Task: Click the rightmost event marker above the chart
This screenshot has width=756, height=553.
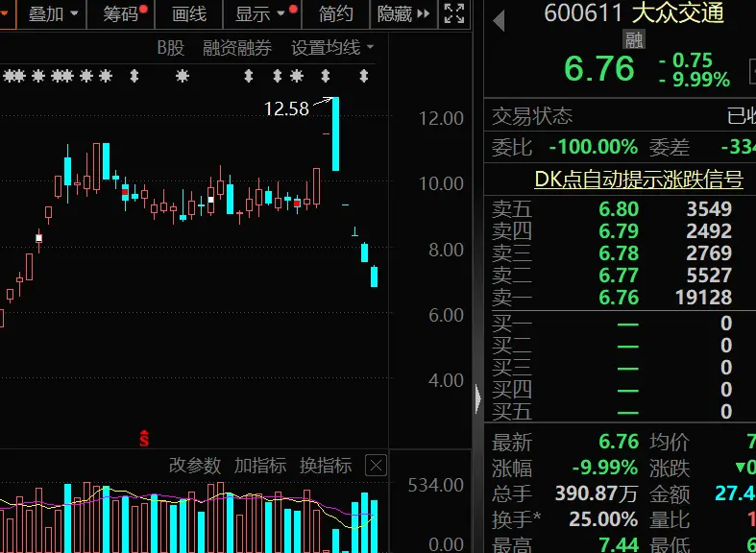Action: pyautogui.click(x=364, y=76)
